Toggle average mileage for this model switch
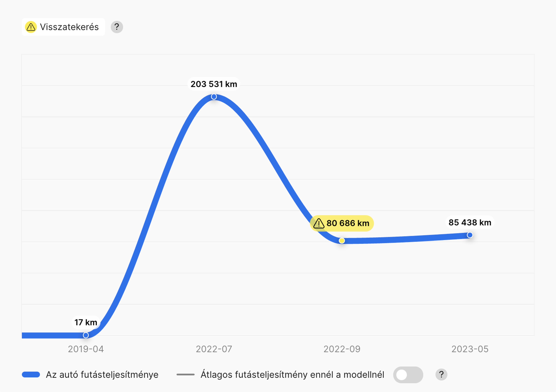 [x=408, y=375]
